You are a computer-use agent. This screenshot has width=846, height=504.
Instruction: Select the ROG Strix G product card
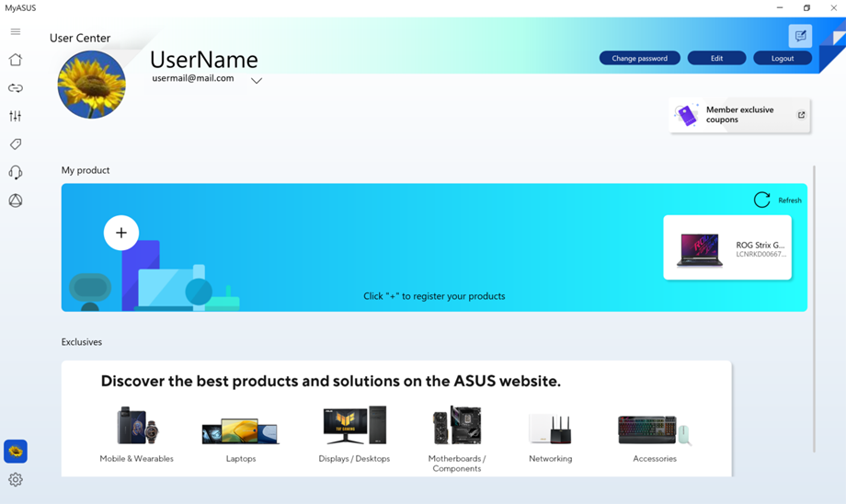coord(727,247)
